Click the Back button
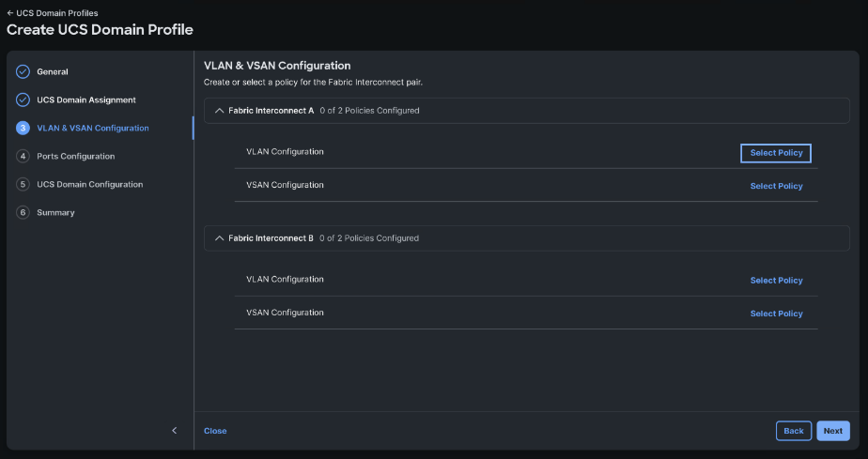Image resolution: width=868 pixels, height=459 pixels. (794, 431)
